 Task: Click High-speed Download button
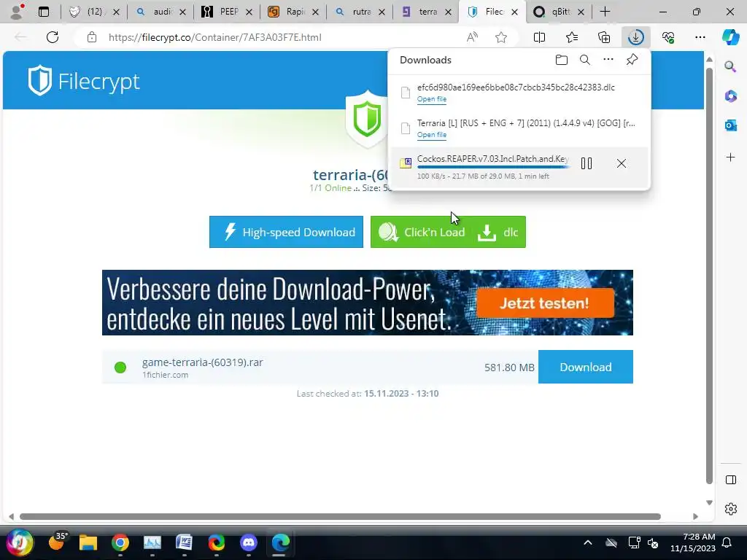[286, 232]
